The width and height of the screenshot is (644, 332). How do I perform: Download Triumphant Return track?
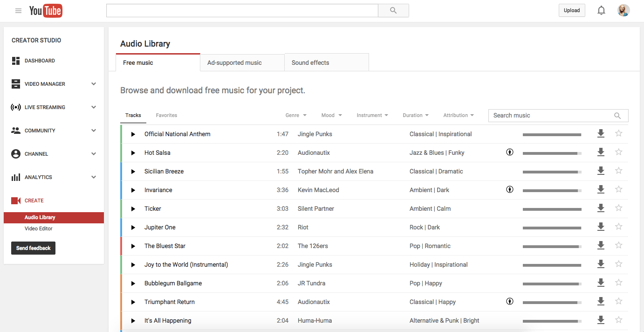[x=601, y=302]
